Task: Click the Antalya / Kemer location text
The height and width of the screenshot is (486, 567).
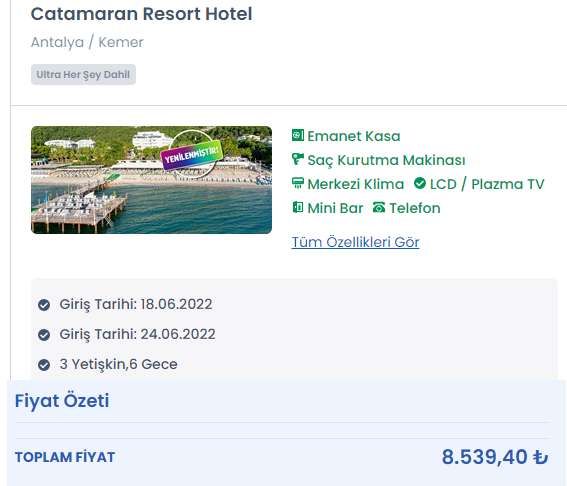Action: (x=87, y=42)
